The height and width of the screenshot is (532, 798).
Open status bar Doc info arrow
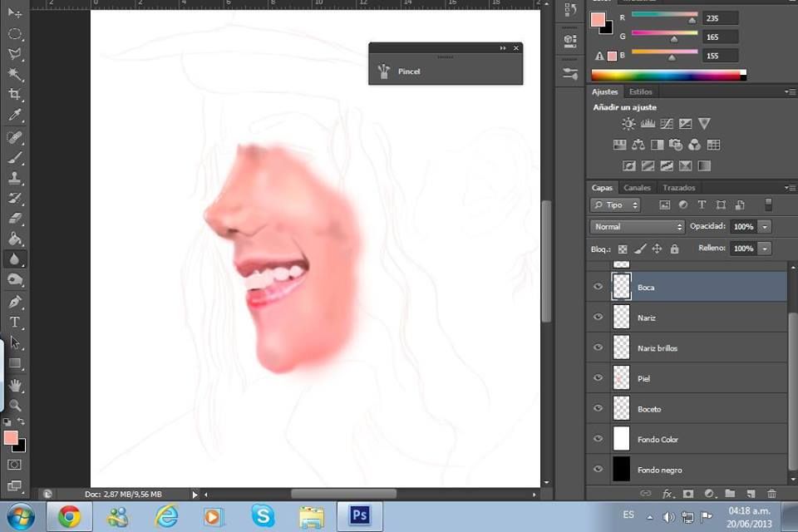click(x=195, y=495)
